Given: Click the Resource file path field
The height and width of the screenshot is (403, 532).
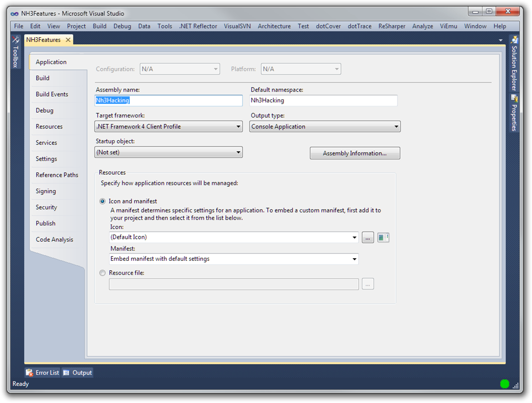Looking at the screenshot, I should 234,284.
